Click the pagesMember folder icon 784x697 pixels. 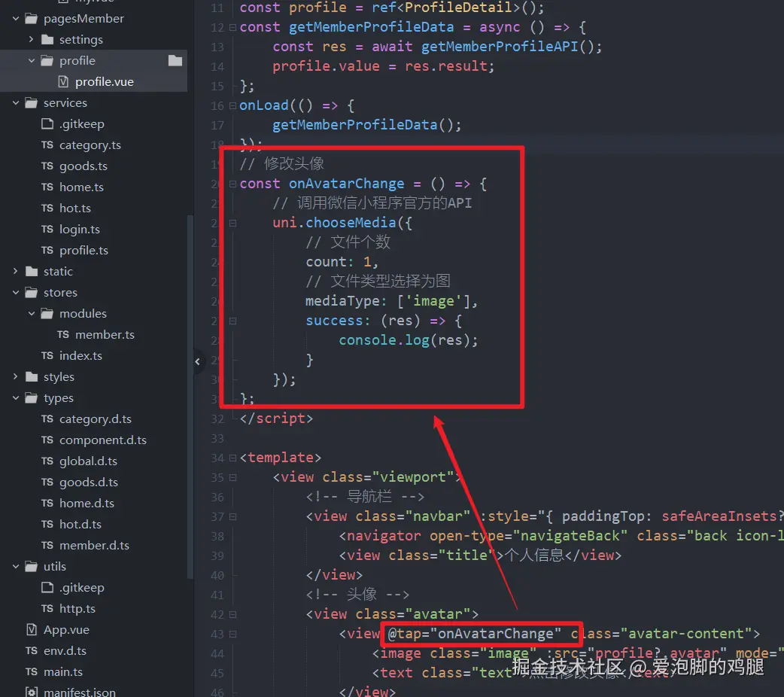tap(32, 19)
